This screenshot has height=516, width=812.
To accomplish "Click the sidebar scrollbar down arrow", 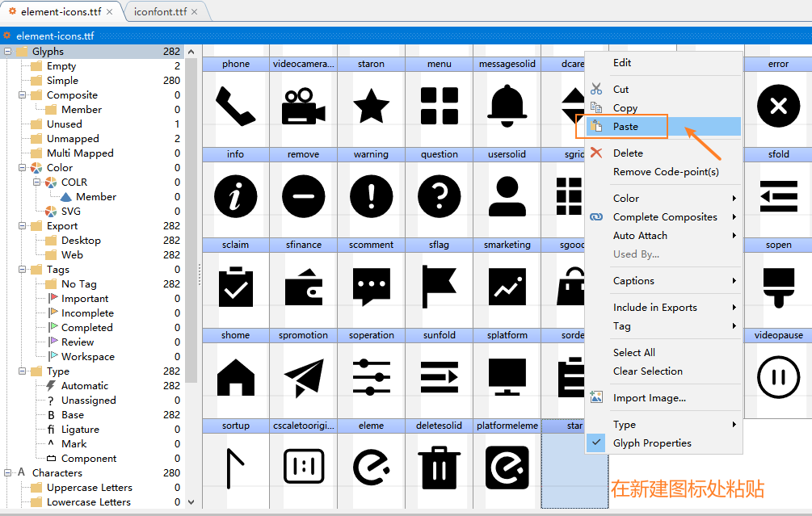I will click(191, 502).
